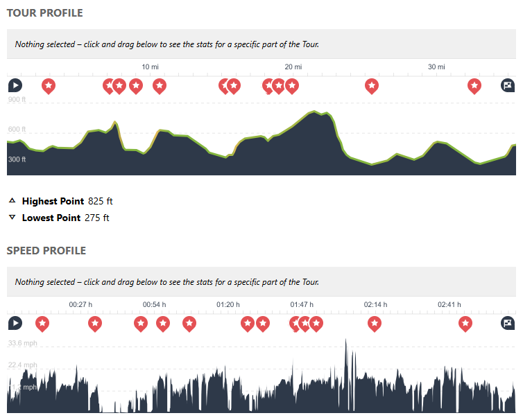This screenshot has height=420, width=523.
Task: Click the 01:20 h time axis label
Action: tap(228, 304)
